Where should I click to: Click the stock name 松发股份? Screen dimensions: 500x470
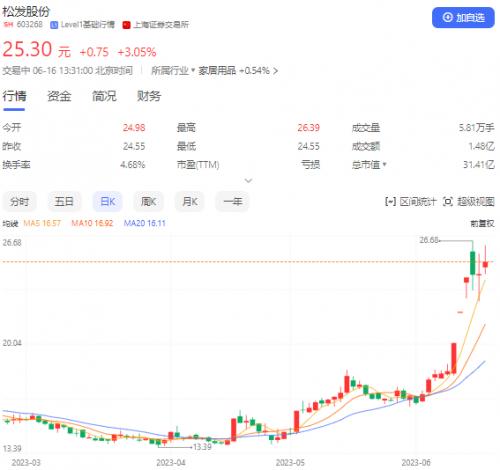26,11
